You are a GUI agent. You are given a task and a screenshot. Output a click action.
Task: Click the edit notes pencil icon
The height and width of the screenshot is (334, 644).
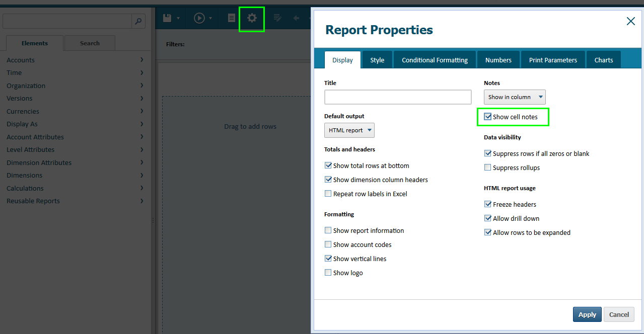point(277,18)
